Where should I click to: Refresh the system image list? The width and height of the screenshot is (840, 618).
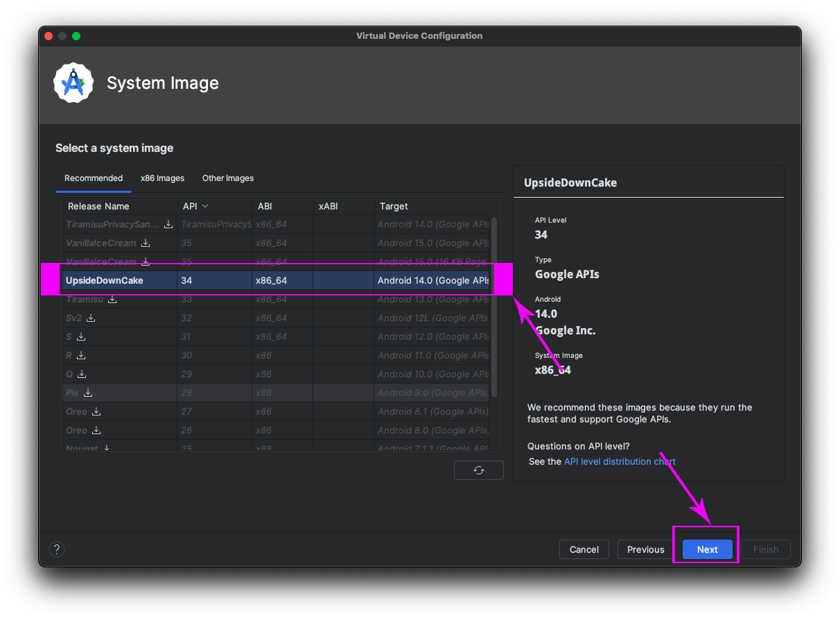tap(479, 470)
